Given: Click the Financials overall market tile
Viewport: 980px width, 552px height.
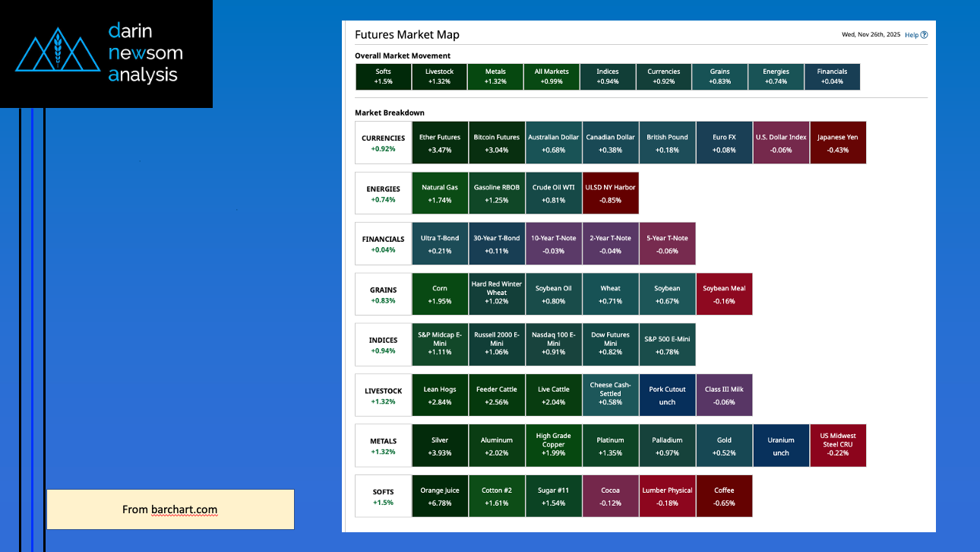Looking at the screenshot, I should click(832, 77).
